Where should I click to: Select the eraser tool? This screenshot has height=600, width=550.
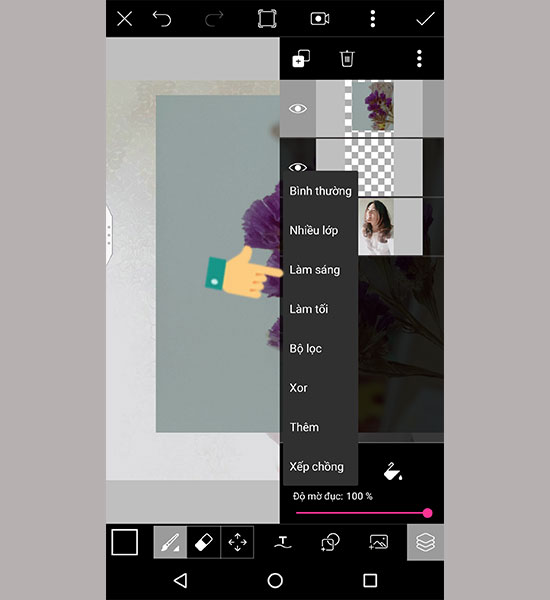(x=204, y=542)
